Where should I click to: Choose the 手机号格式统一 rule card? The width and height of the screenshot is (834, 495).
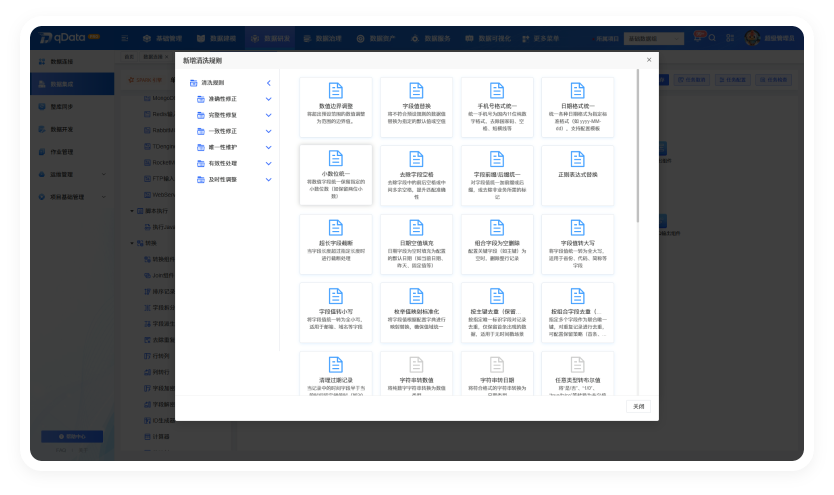coord(497,107)
